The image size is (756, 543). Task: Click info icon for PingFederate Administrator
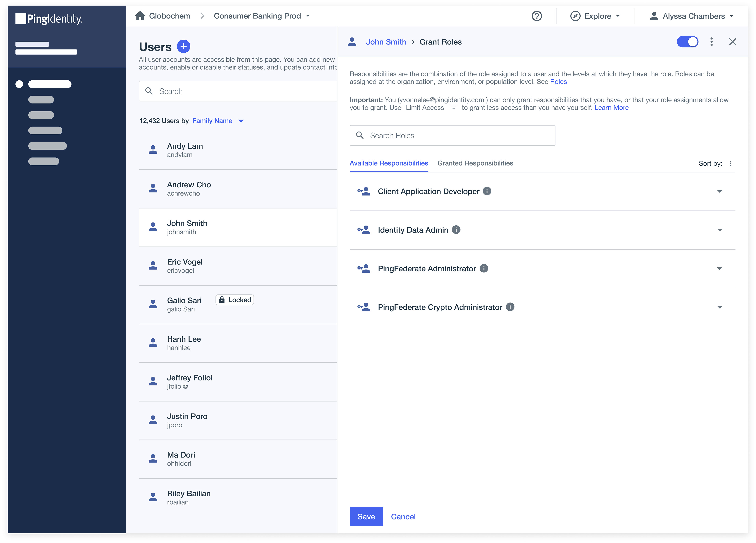(484, 269)
